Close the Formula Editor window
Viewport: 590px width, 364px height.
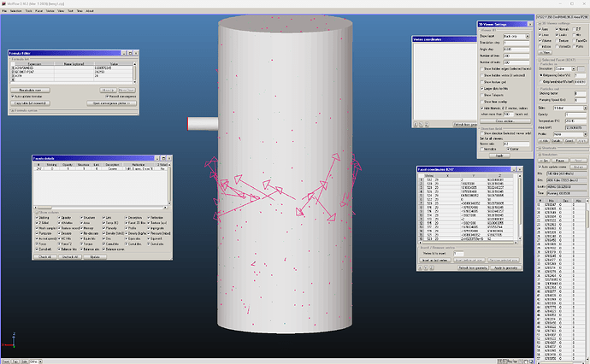click(136, 53)
